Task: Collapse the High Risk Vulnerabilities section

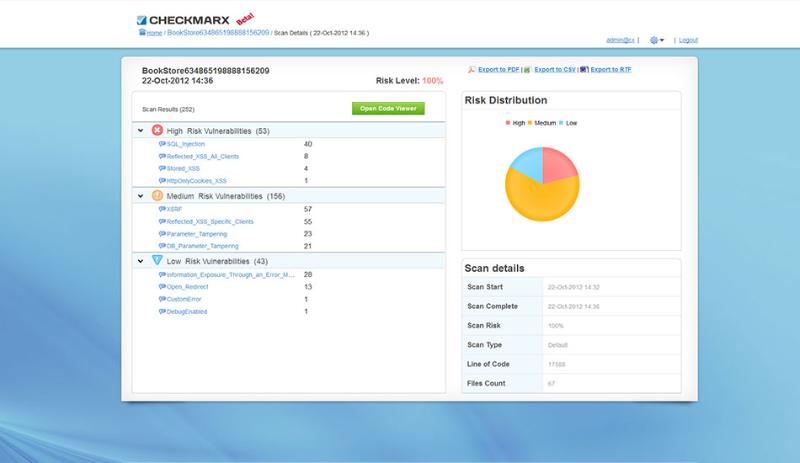Action: [140, 131]
